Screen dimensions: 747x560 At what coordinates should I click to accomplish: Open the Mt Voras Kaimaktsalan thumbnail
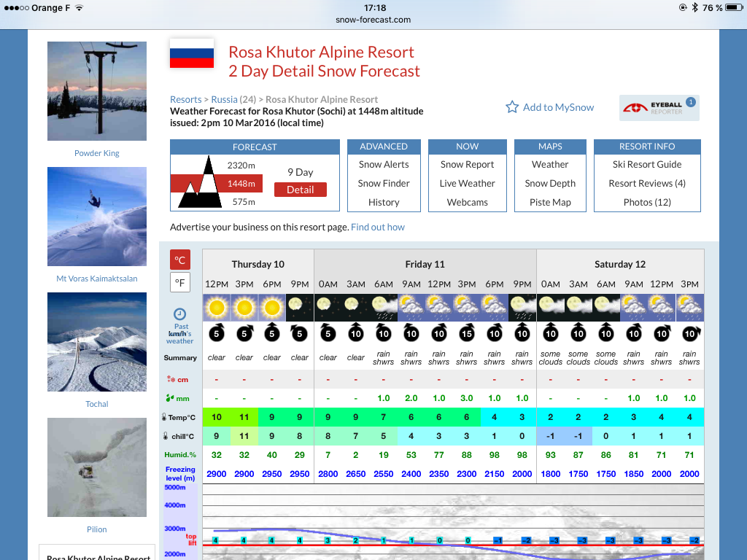97,216
